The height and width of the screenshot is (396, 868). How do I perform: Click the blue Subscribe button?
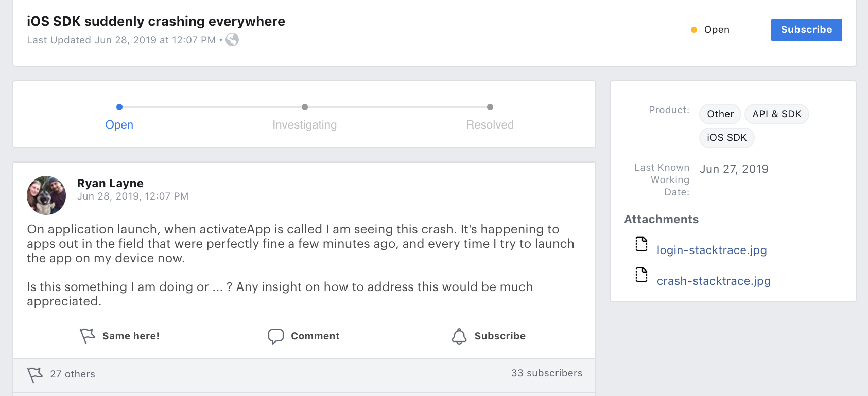[806, 29]
